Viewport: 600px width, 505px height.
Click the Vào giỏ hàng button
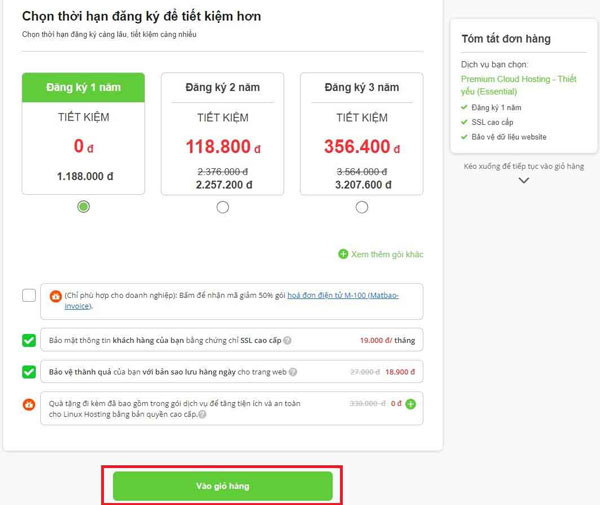[x=223, y=486]
